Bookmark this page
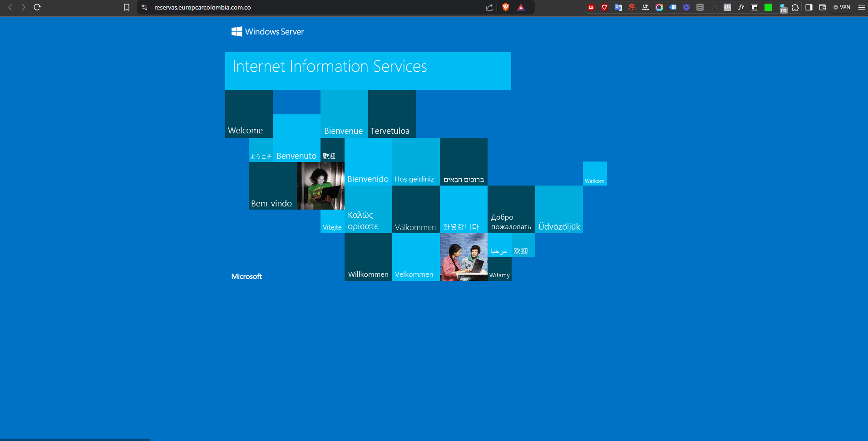 pos(127,7)
